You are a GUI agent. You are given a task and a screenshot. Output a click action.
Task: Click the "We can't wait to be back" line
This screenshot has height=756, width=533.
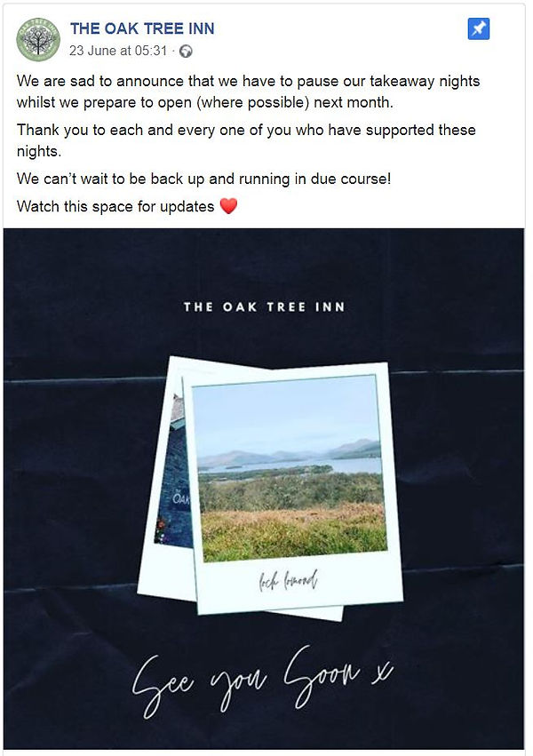(203, 179)
